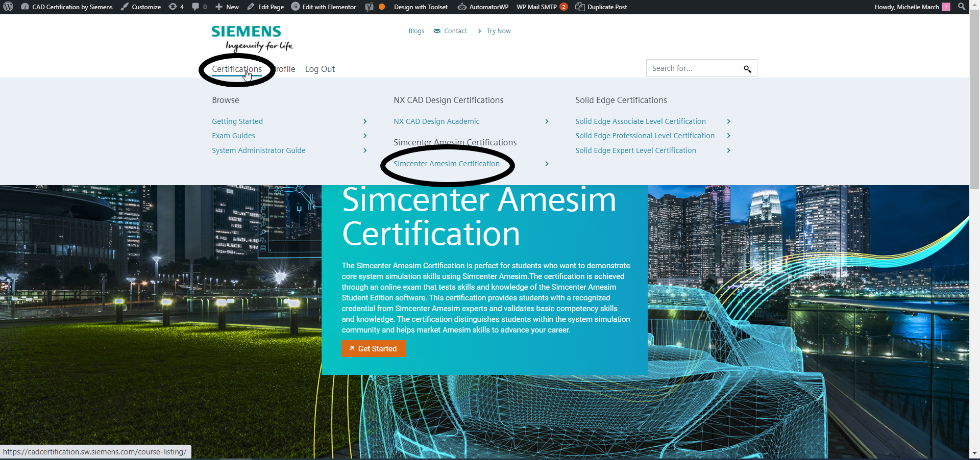The height and width of the screenshot is (460, 980).
Task: Open the Howdy, Michelle March account menu
Action: point(912,7)
